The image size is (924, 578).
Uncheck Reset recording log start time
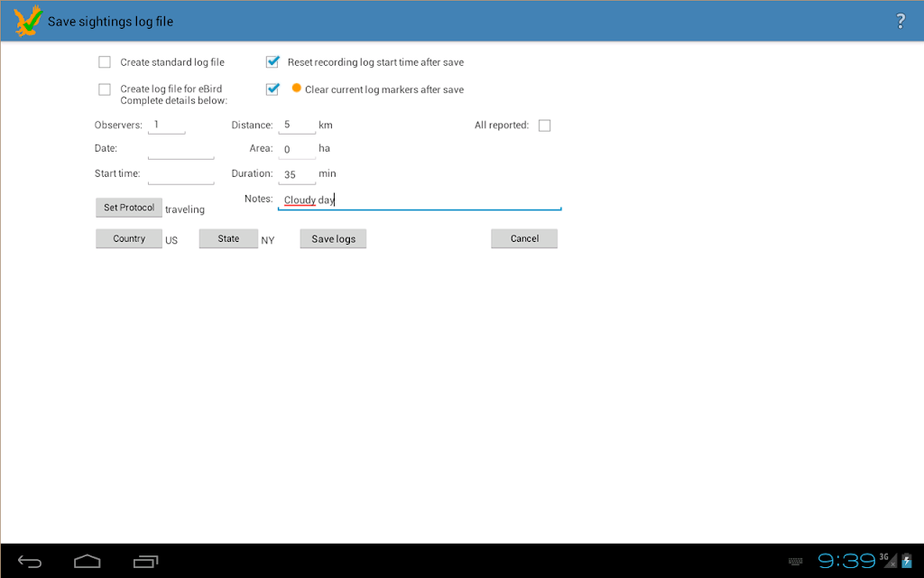coord(273,61)
